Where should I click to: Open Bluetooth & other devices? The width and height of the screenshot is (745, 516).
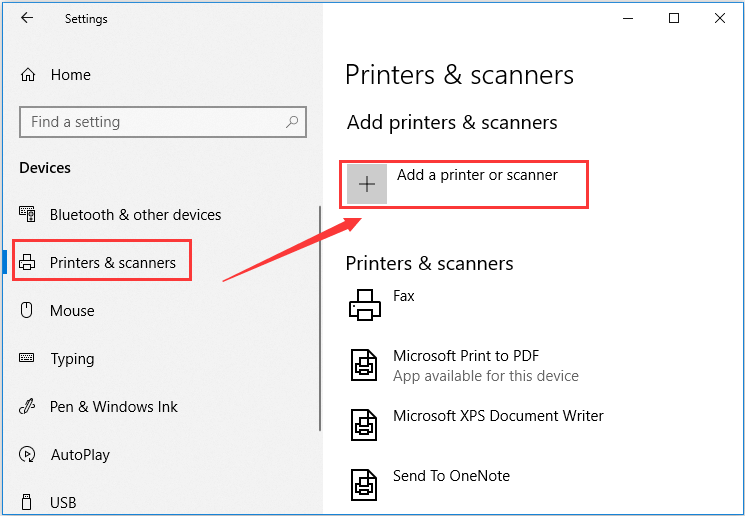point(135,215)
